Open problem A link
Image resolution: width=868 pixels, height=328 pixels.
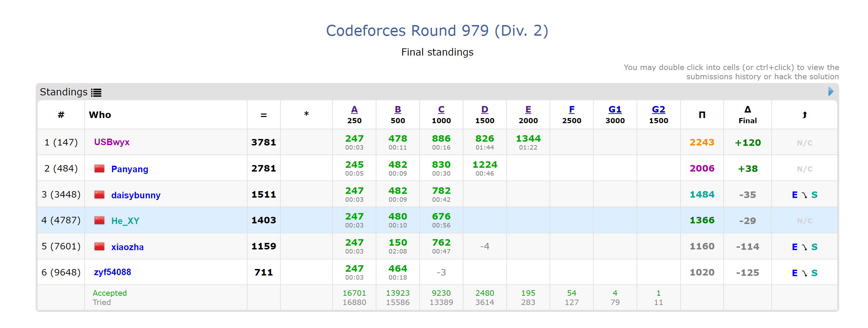point(354,109)
